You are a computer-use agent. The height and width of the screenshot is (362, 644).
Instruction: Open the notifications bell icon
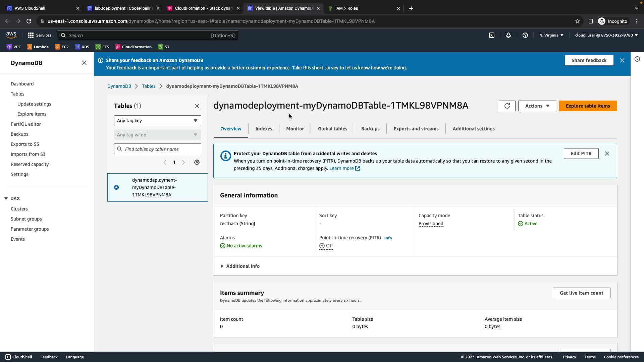coord(508,35)
